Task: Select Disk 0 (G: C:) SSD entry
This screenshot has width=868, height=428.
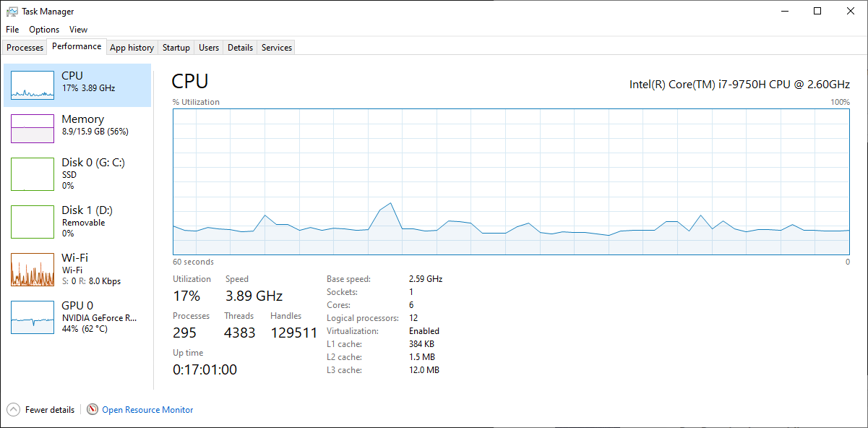Action: click(93, 174)
